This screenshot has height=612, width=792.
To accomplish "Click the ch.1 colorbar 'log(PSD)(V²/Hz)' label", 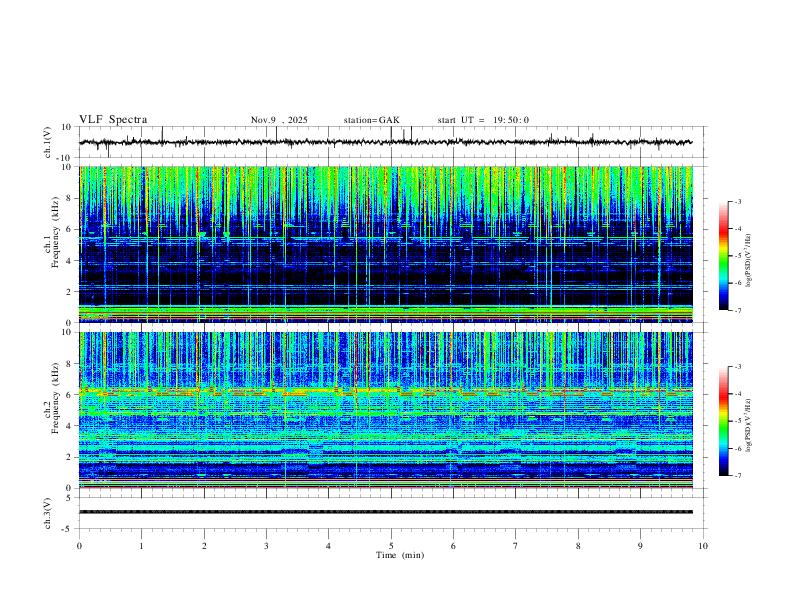I will tap(749, 261).
